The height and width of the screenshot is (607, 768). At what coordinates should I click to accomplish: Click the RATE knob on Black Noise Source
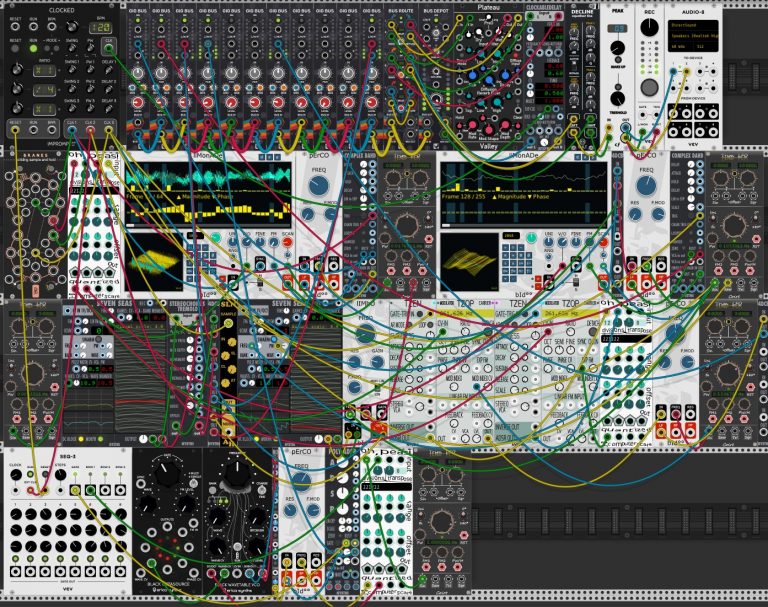(x=166, y=473)
